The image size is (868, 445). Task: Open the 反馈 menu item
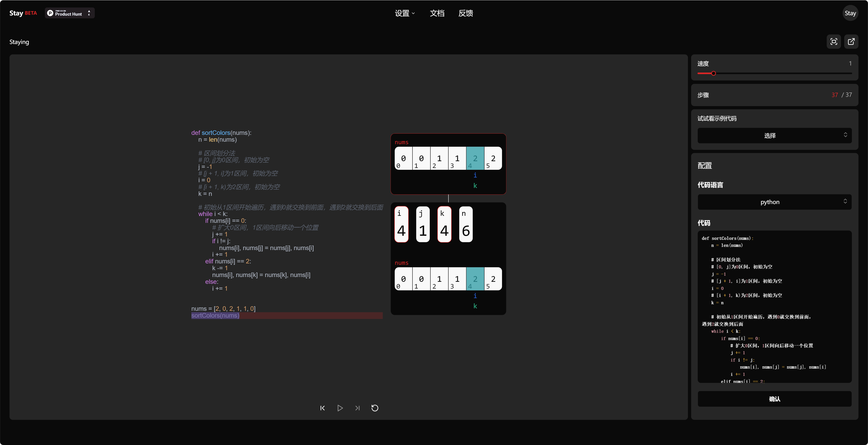(x=466, y=13)
